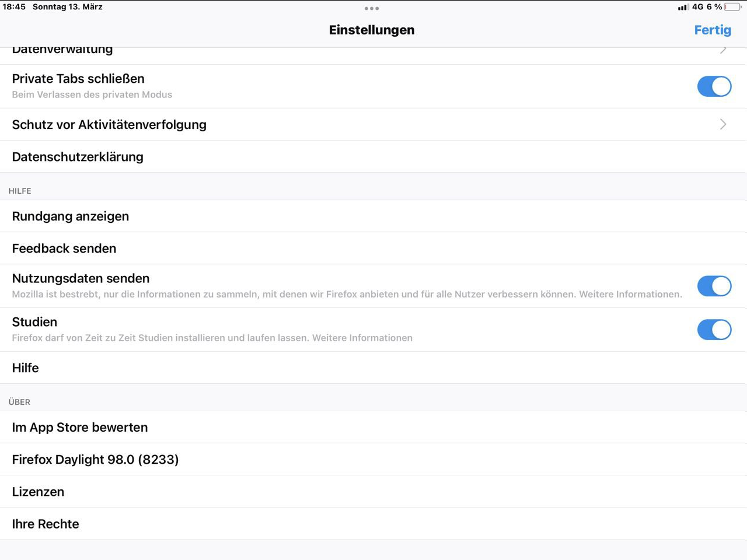Open Feedback senden
The image size is (747, 560).
[64, 249]
